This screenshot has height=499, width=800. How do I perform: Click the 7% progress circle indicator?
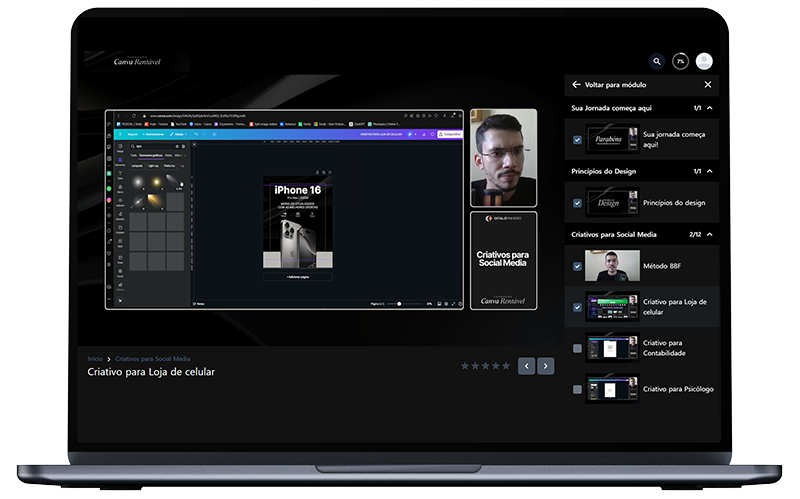coord(680,61)
